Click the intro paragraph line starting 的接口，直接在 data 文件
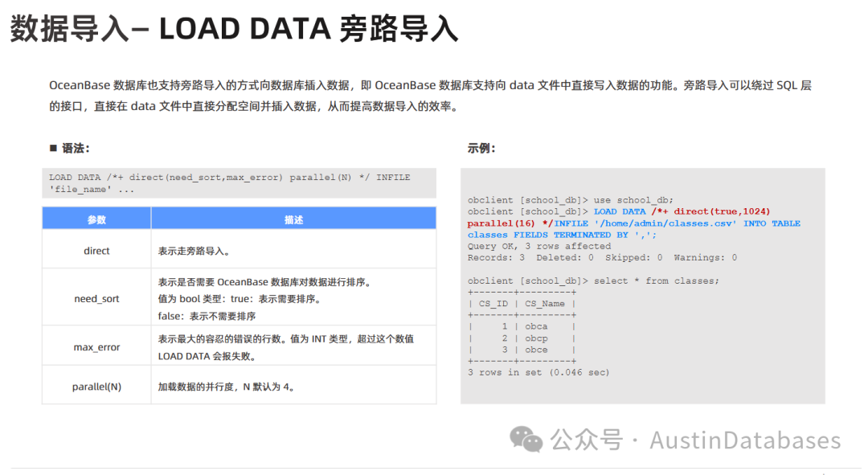The width and height of the screenshot is (868, 475). (256, 106)
